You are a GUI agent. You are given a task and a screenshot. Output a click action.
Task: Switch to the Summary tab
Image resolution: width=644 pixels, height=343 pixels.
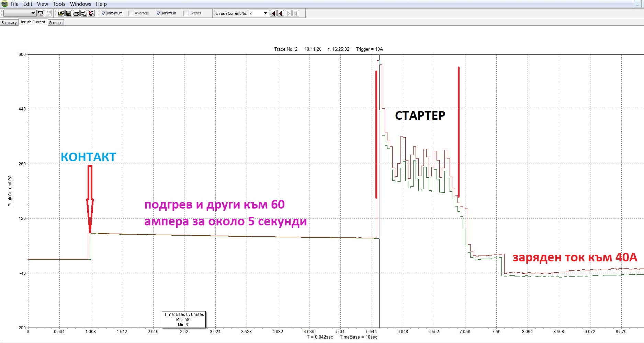click(9, 23)
